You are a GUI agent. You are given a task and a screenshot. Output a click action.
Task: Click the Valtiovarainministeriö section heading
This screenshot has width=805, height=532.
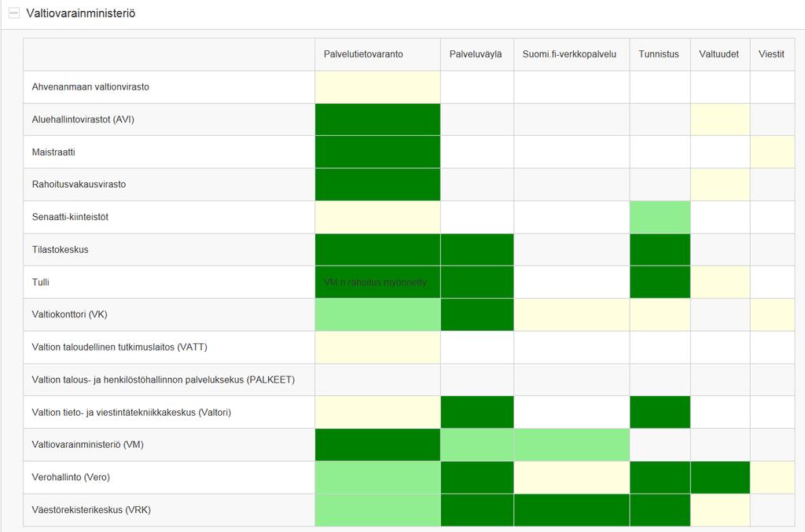point(81,13)
